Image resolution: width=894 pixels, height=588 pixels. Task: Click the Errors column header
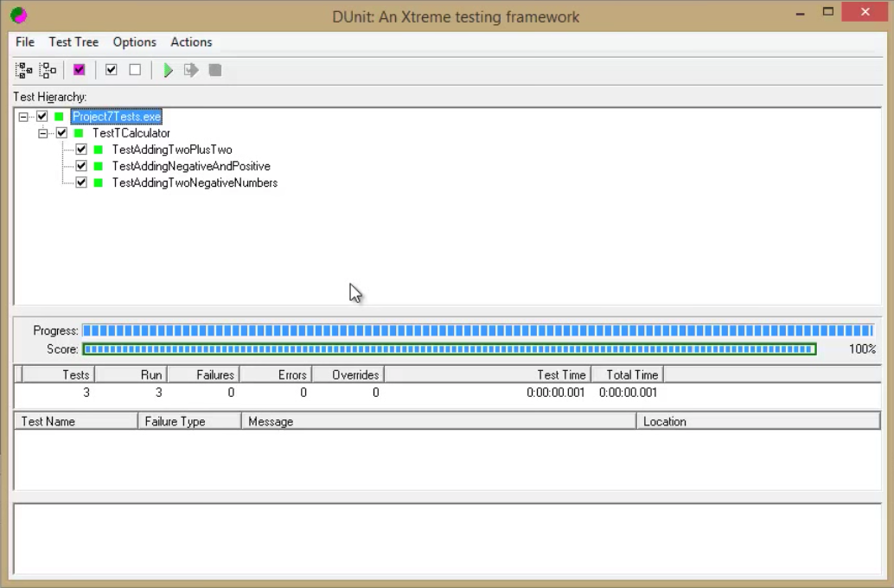pyautogui.click(x=276, y=374)
